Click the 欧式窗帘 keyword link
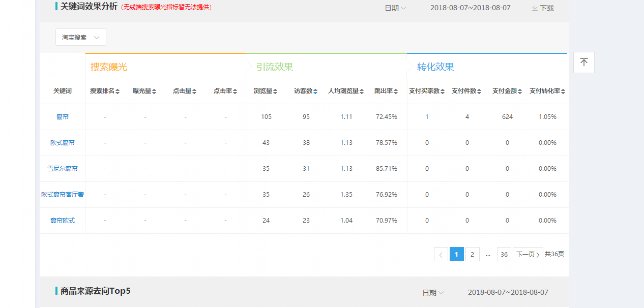Image resolution: width=644 pixels, height=308 pixels. click(62, 142)
